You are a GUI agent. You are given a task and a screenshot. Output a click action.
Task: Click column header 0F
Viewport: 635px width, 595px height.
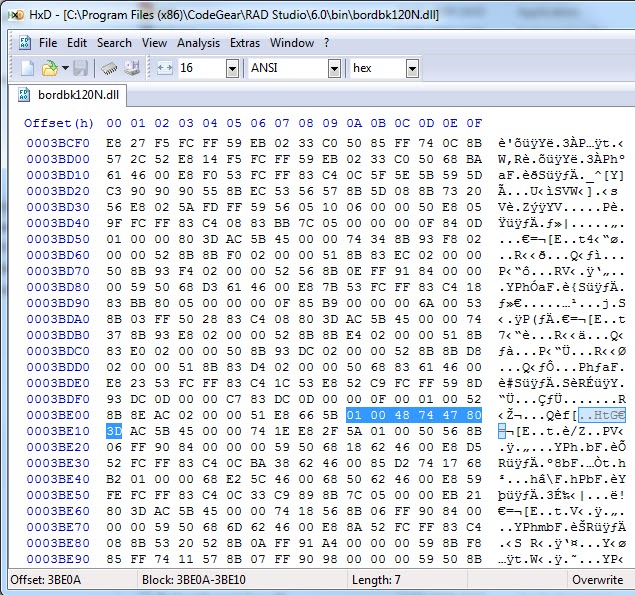click(474, 123)
